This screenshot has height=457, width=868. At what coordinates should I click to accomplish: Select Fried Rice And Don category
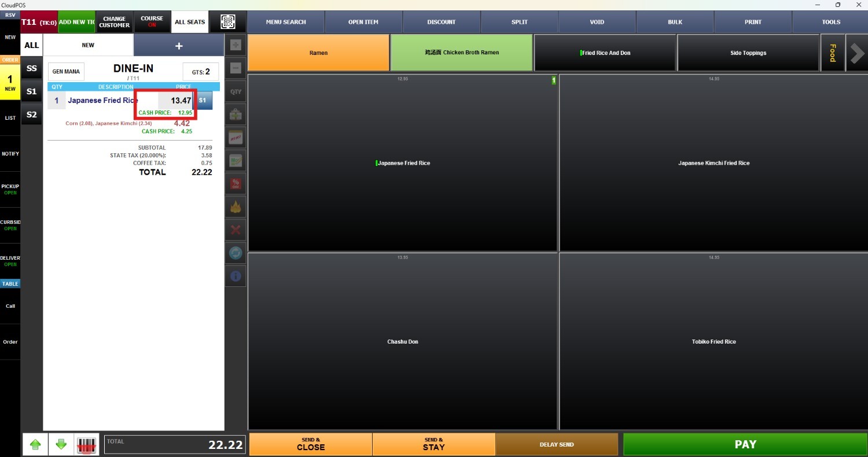(x=605, y=53)
